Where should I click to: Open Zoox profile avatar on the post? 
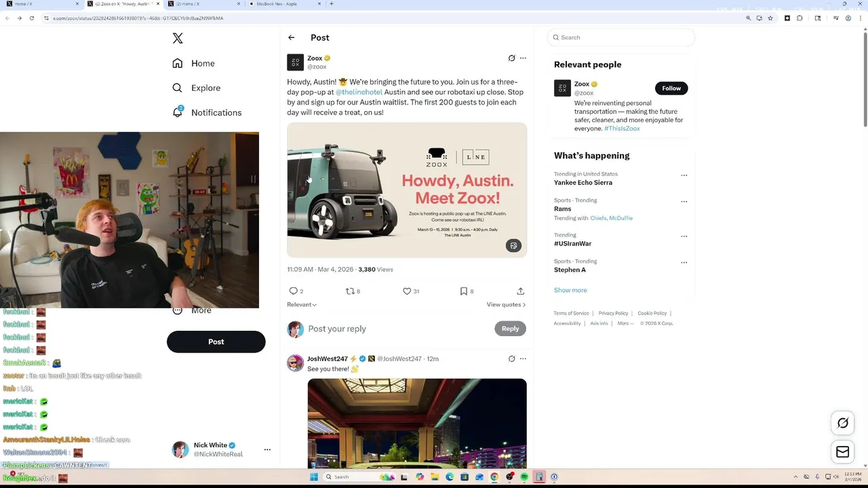click(x=295, y=62)
